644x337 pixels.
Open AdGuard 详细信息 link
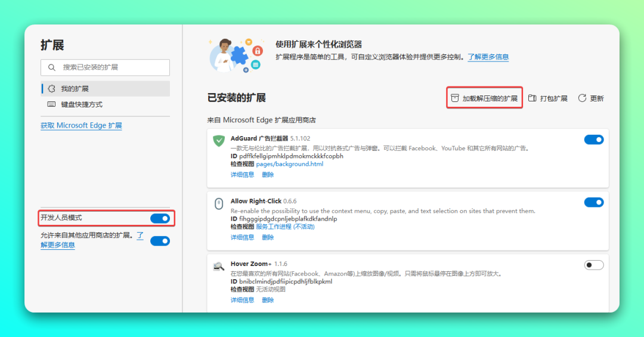(x=242, y=175)
